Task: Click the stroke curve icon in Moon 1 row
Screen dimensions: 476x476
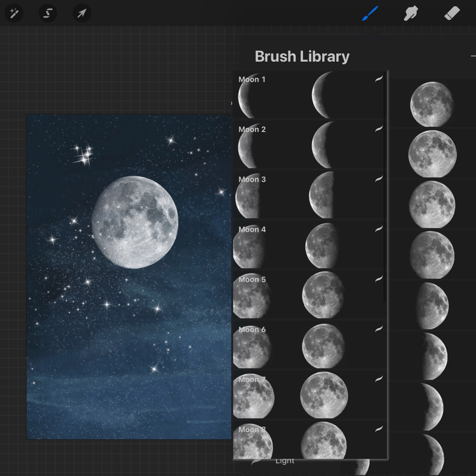Action: point(379,79)
